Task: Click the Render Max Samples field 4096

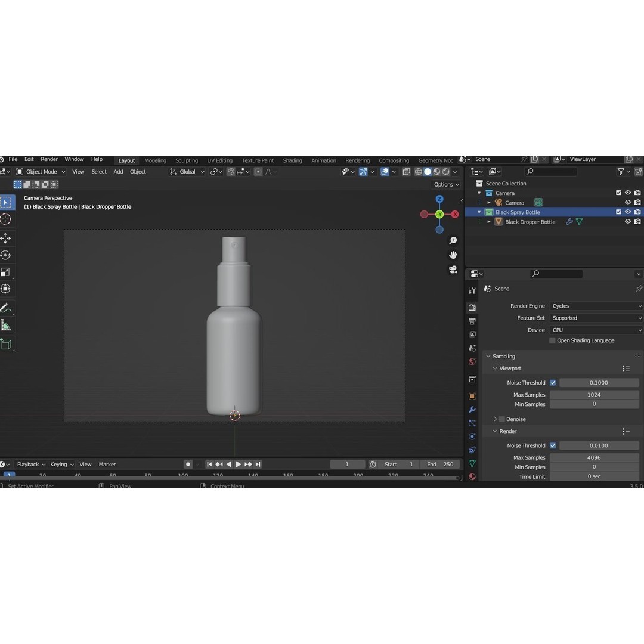Action: point(595,457)
